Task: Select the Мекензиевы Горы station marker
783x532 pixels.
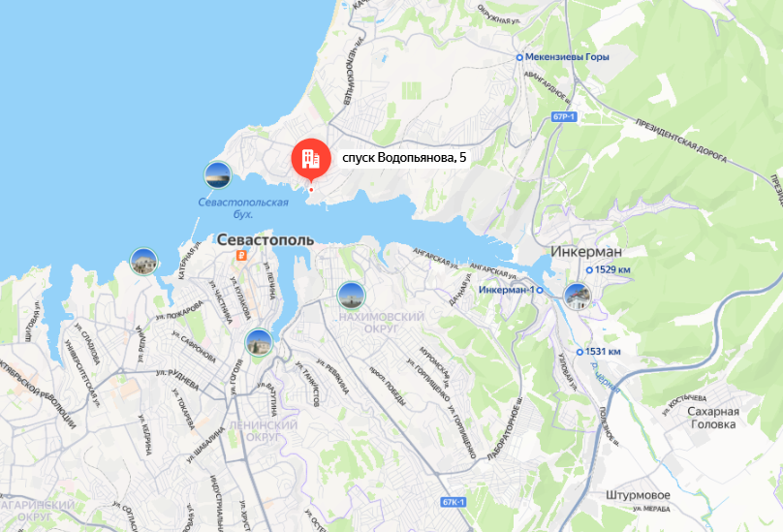Action: [519, 57]
